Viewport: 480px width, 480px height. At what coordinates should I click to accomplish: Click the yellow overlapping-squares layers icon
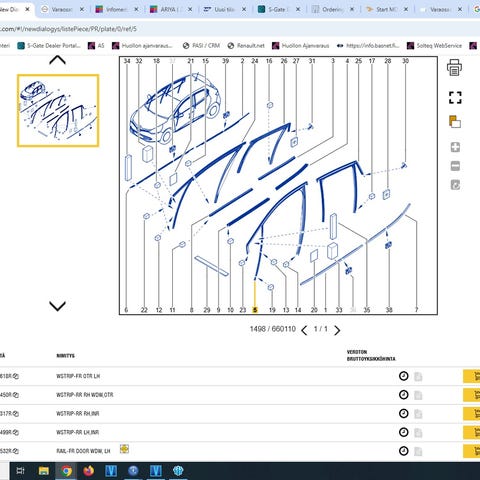(x=455, y=122)
